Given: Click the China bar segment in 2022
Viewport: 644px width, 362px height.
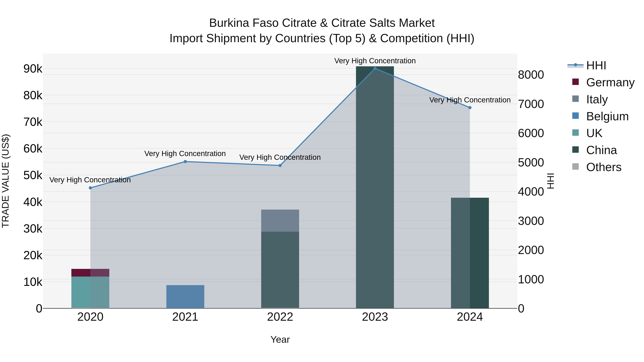Looking at the screenshot, I should pyautogui.click(x=280, y=270).
